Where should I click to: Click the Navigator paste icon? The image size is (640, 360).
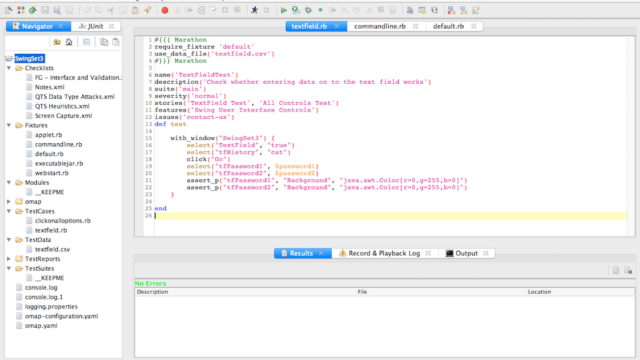(116, 42)
